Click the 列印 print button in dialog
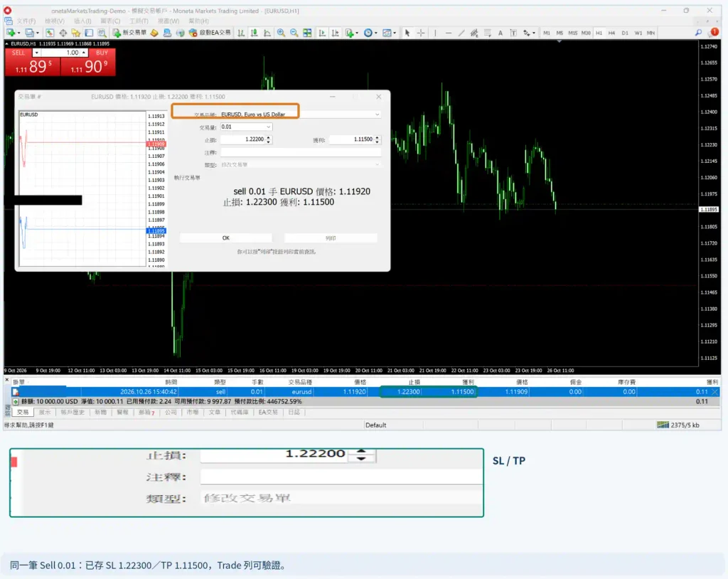This screenshot has height=579, width=728. click(331, 238)
